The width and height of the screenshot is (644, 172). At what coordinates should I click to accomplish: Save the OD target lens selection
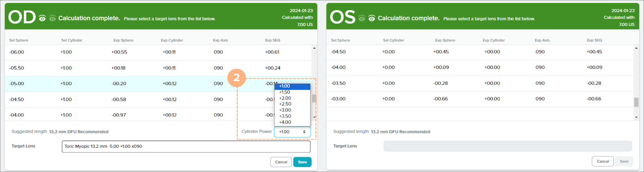point(302,162)
